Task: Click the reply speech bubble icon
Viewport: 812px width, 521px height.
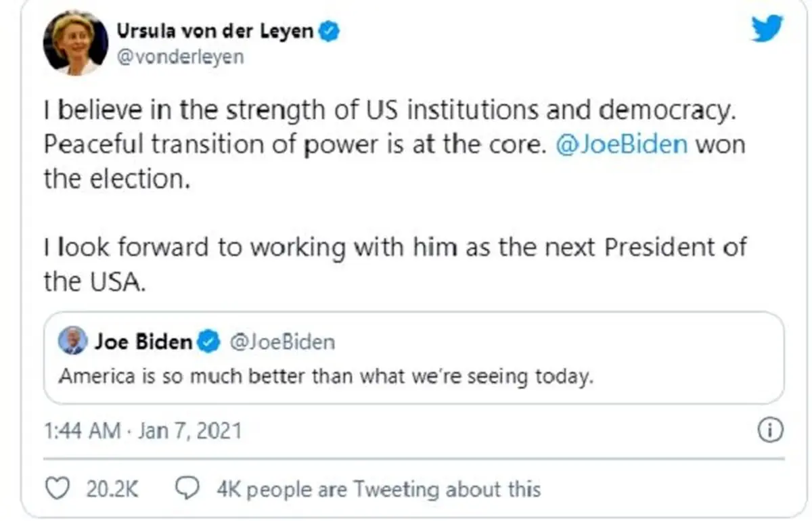Action: click(x=188, y=488)
